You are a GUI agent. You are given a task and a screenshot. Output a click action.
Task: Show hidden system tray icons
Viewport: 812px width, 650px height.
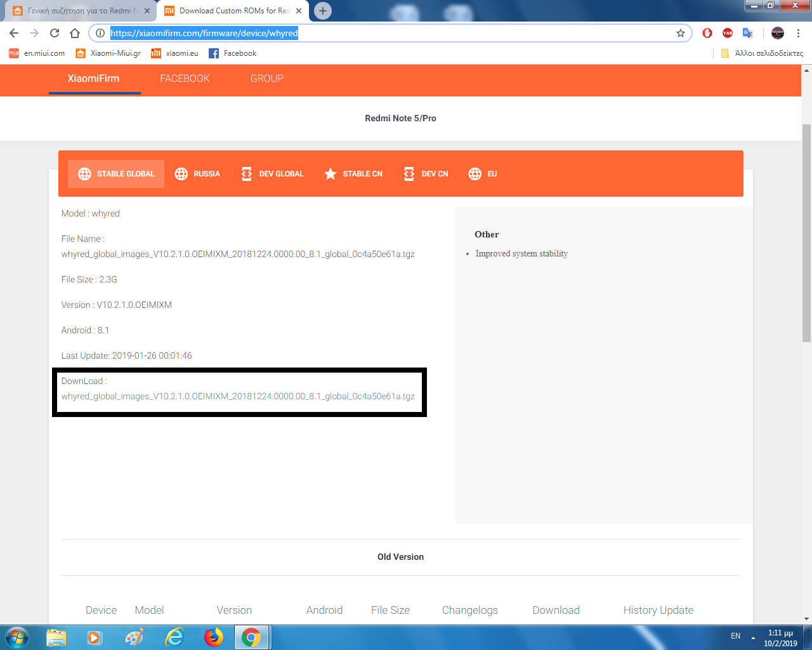coord(753,637)
